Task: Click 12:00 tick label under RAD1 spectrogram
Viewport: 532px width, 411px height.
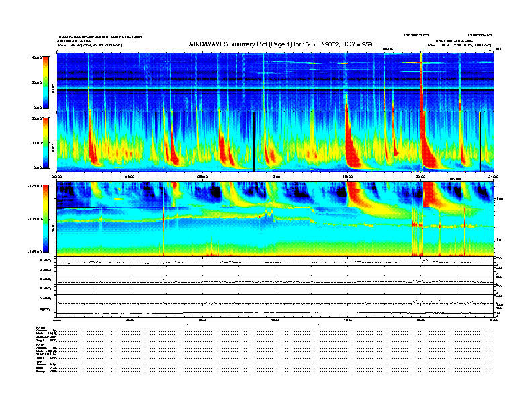Action: 275,177
